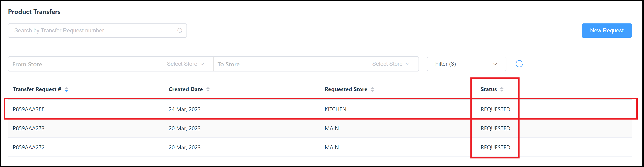Expand the Filter (3) dropdown
The image size is (644, 167).
[466, 64]
